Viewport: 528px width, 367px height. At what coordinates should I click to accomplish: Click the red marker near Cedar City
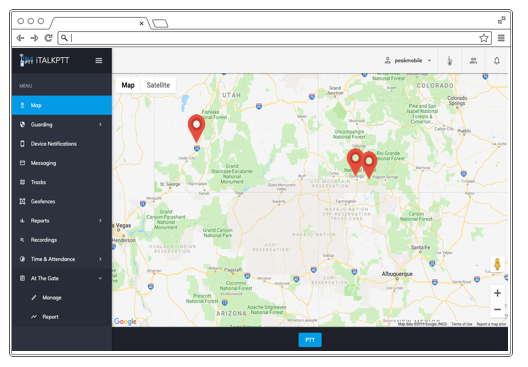(196, 128)
